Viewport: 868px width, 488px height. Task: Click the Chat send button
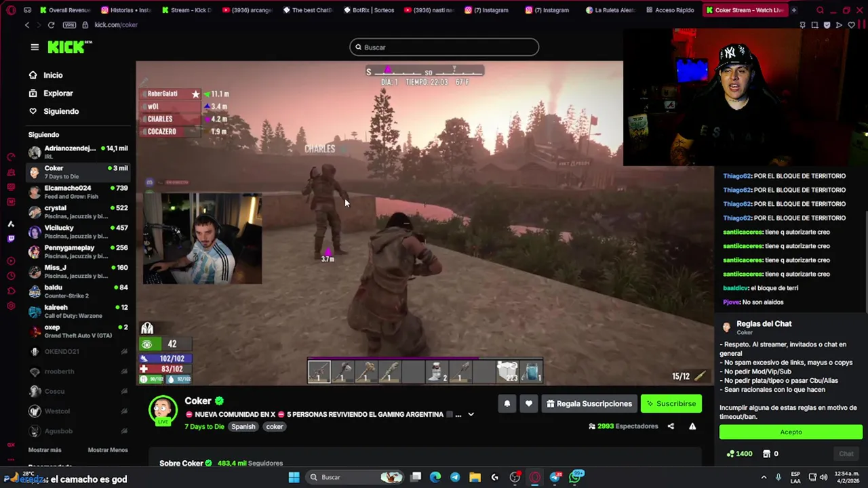pyautogui.click(x=846, y=453)
